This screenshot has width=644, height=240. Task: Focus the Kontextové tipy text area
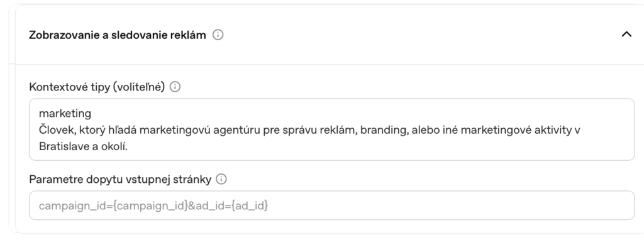click(x=332, y=129)
